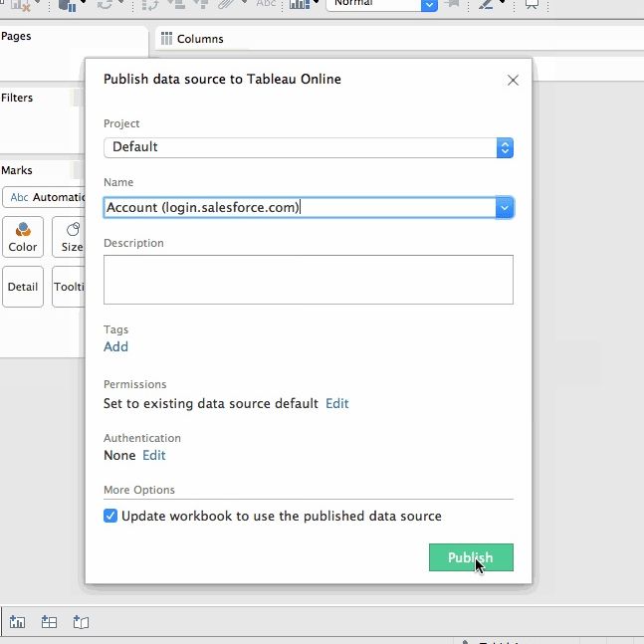Open the Color marks card
This screenshot has width=644, height=644.
point(23,237)
